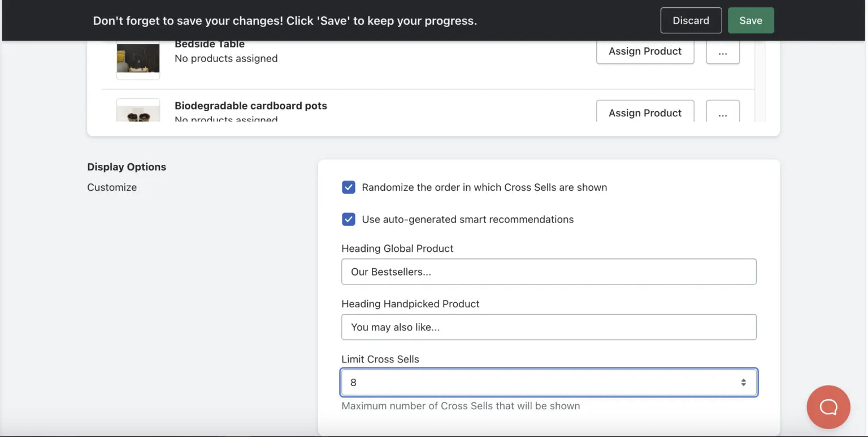The width and height of the screenshot is (868, 437).
Task: Click the 'Randomize the order' label text
Action: click(x=484, y=187)
